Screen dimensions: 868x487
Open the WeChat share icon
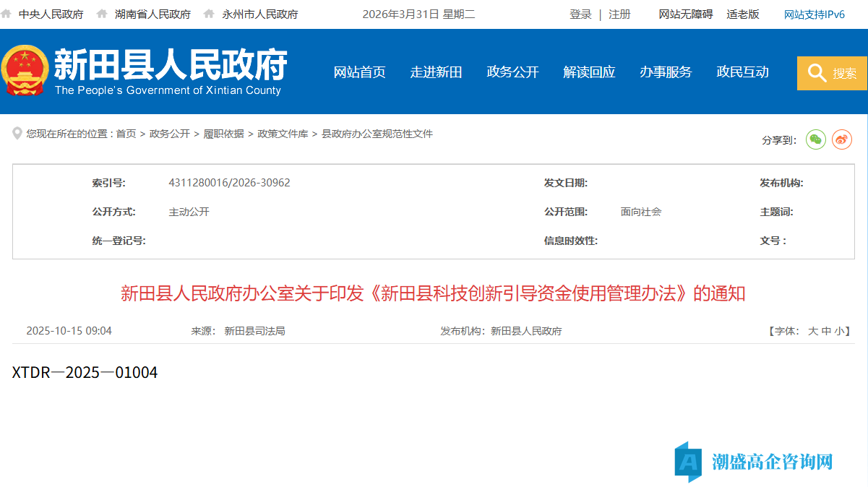point(815,139)
